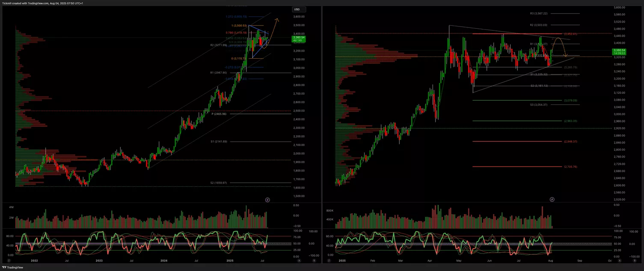Toggle the B scale button on left chart

point(314,260)
